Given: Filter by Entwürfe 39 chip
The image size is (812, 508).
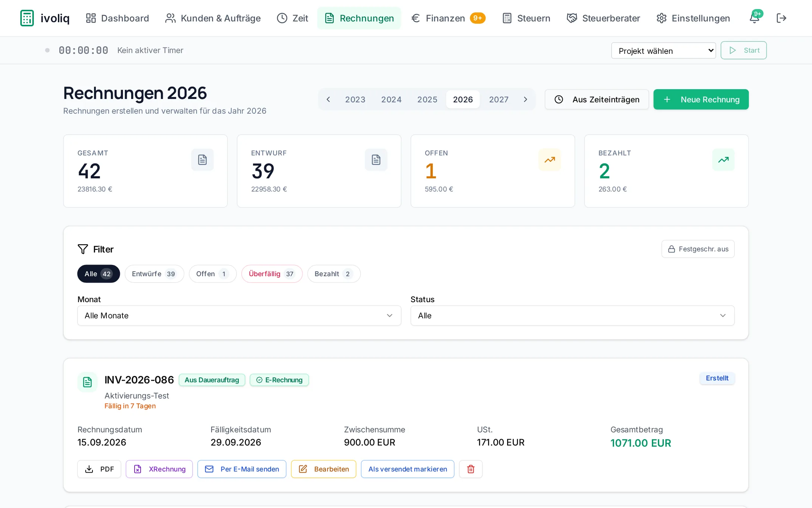Looking at the screenshot, I should coord(154,274).
